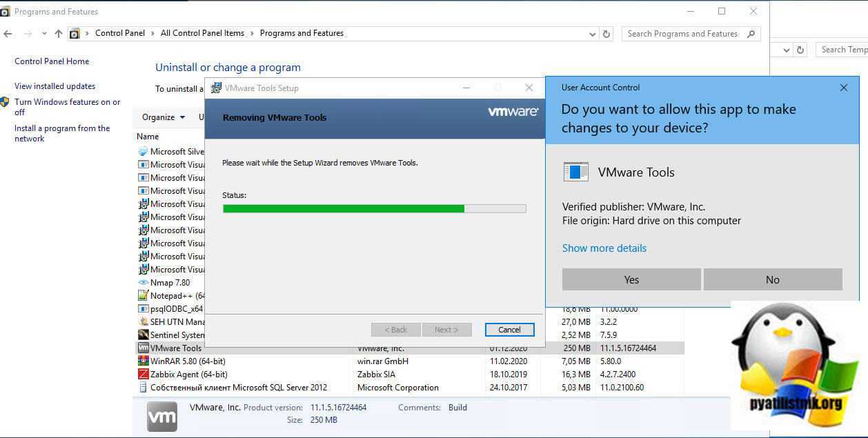The width and height of the screenshot is (868, 438).
Task: Select VMware Tools in program list
Action: pos(176,348)
